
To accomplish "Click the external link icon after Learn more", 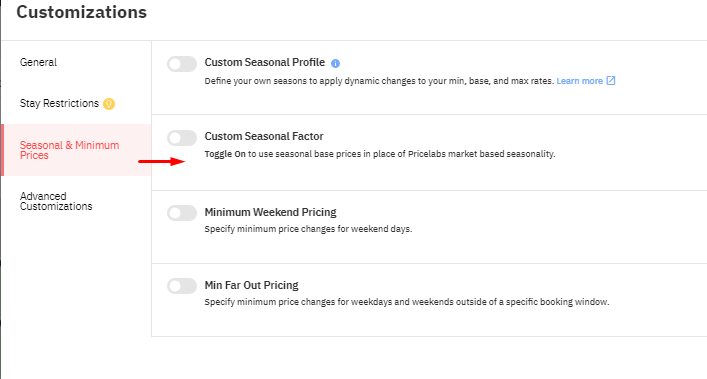I will (611, 81).
